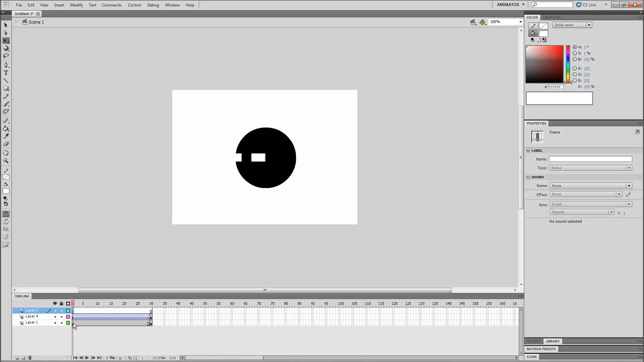Switch to the Swatches tab
This screenshot has height=362, width=644.
click(x=551, y=17)
